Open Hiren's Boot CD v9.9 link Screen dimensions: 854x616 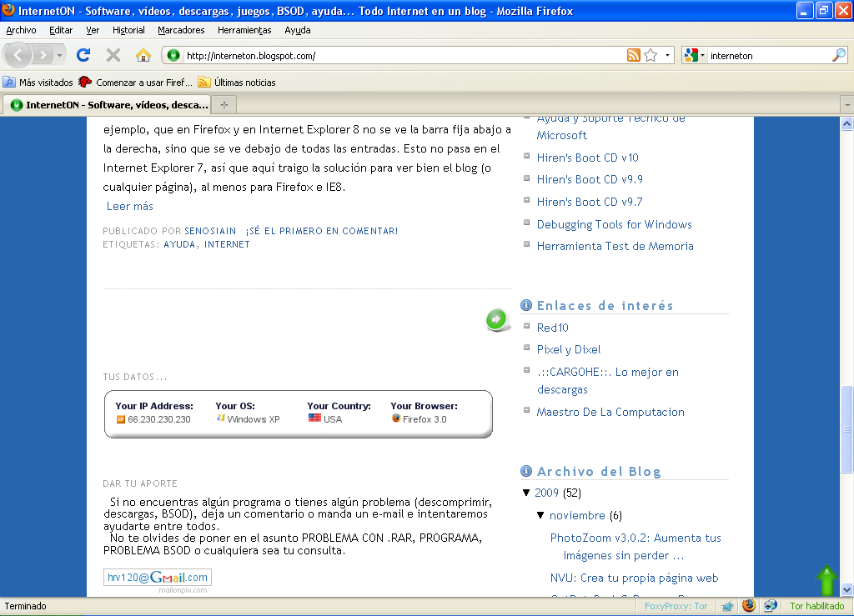tap(590, 179)
